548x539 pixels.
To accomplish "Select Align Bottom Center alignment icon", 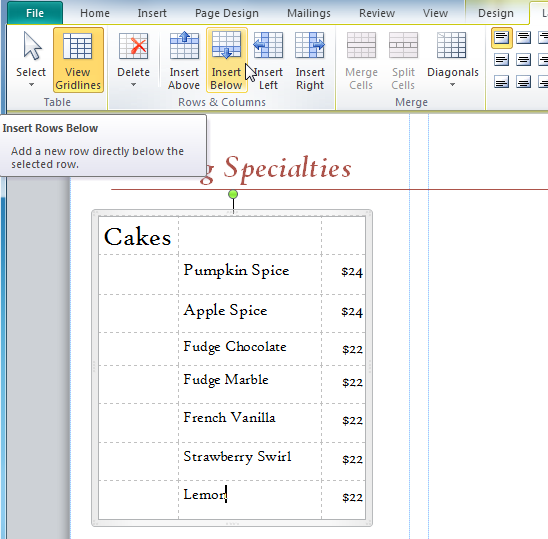I will point(523,82).
